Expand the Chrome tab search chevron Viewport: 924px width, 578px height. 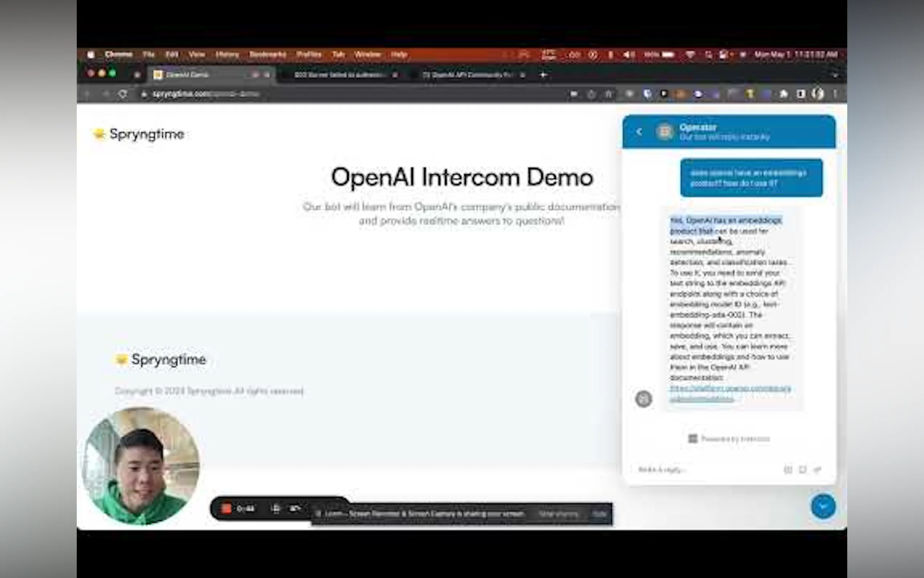[x=835, y=75]
